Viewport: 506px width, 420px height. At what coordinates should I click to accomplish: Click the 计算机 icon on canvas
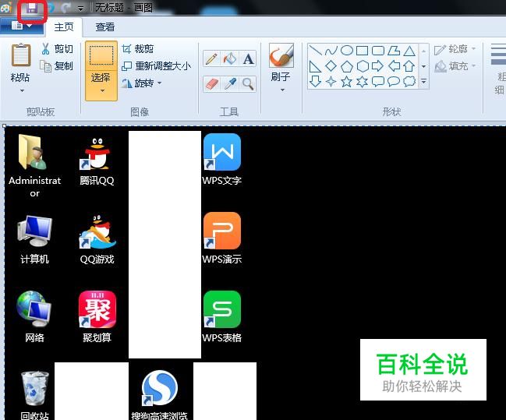coord(34,231)
